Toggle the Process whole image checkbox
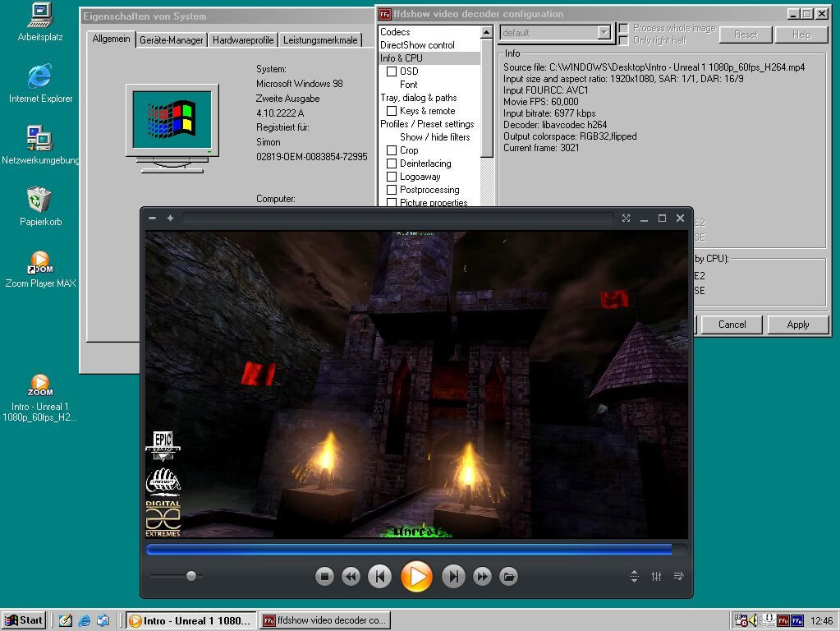Image resolution: width=840 pixels, height=631 pixels. [623, 28]
